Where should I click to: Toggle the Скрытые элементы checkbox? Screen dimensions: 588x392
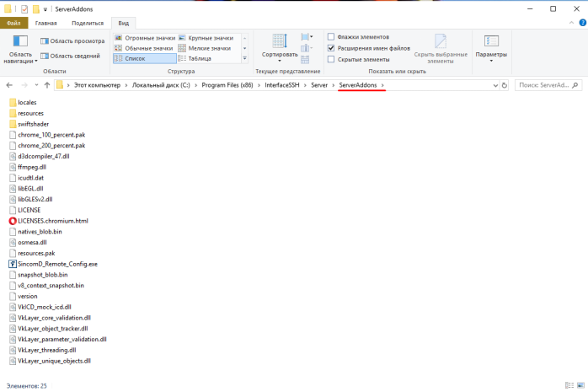(x=332, y=60)
